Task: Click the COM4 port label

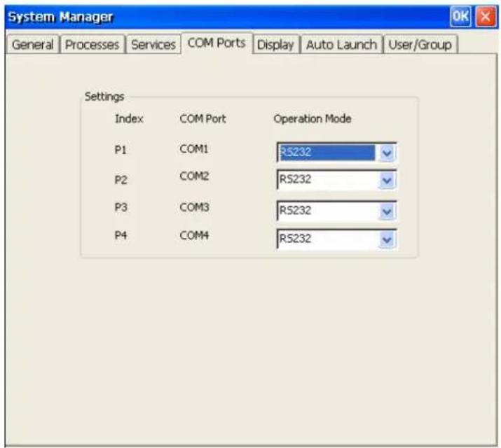Action: [194, 235]
